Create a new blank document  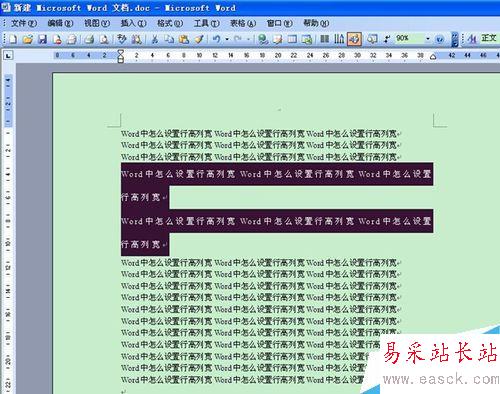pos(13,39)
